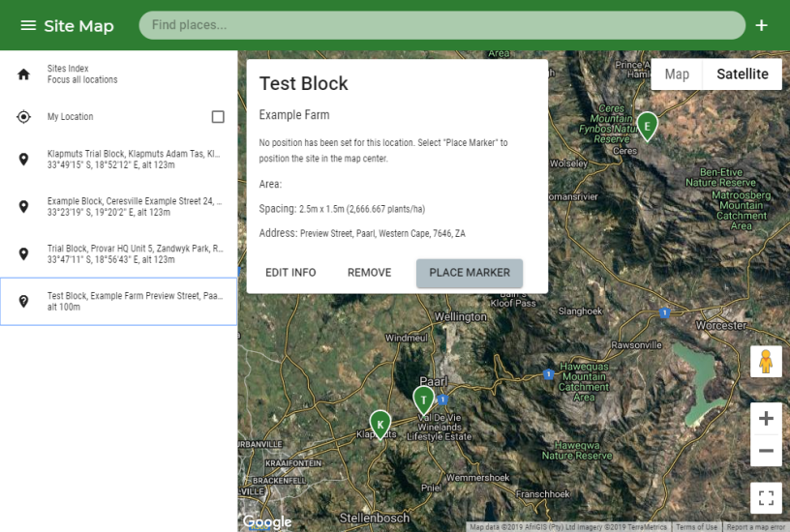Select the Example Block Ceresville entry

tap(119, 206)
